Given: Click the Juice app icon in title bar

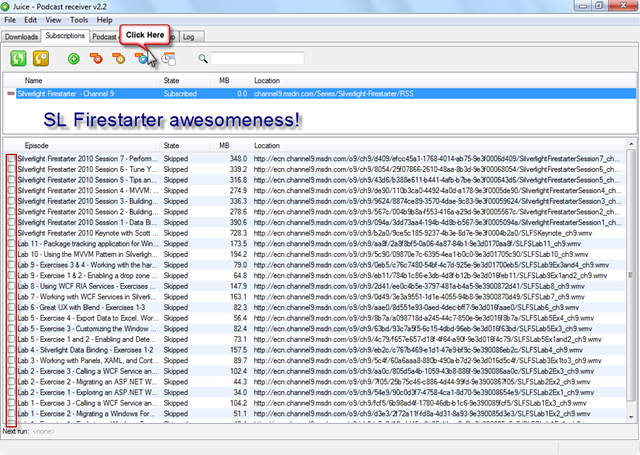Looking at the screenshot, I should pyautogui.click(x=5, y=7).
